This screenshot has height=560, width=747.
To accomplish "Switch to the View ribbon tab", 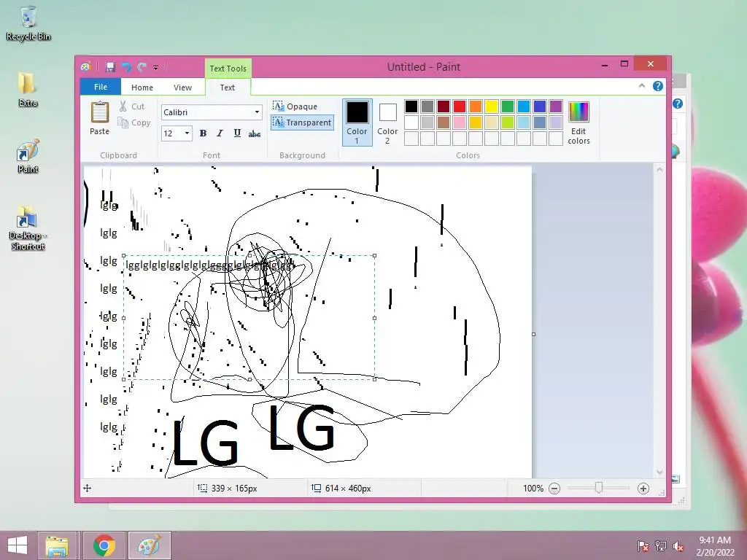I will pos(182,87).
